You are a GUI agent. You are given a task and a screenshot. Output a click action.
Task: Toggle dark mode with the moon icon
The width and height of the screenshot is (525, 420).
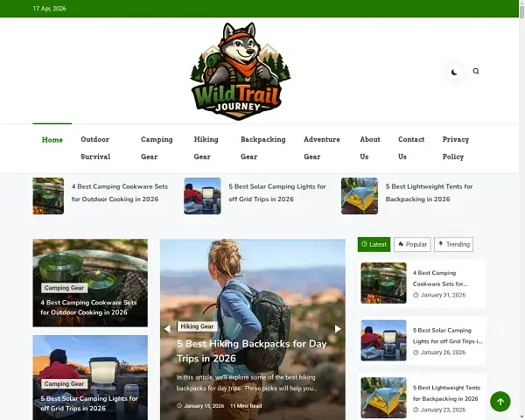coord(454,72)
